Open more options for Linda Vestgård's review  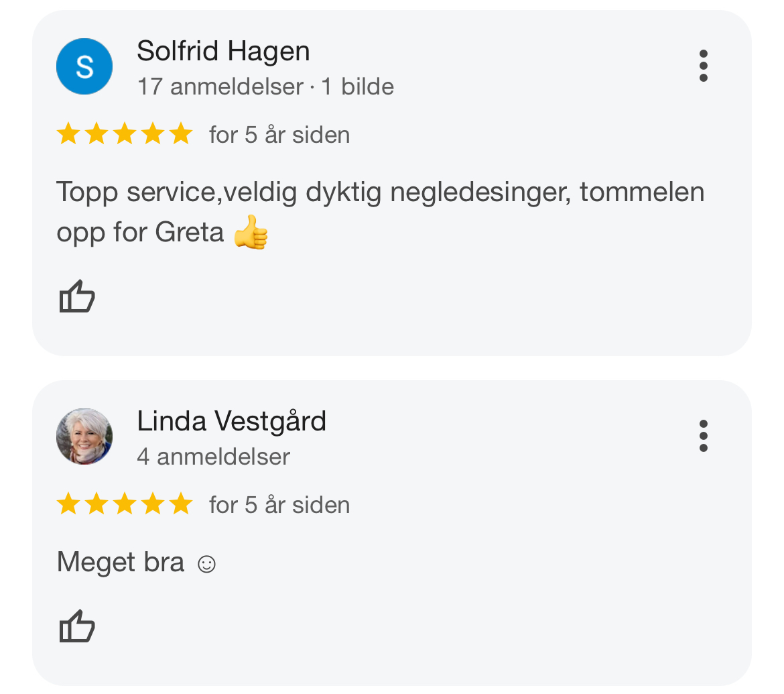click(x=703, y=437)
